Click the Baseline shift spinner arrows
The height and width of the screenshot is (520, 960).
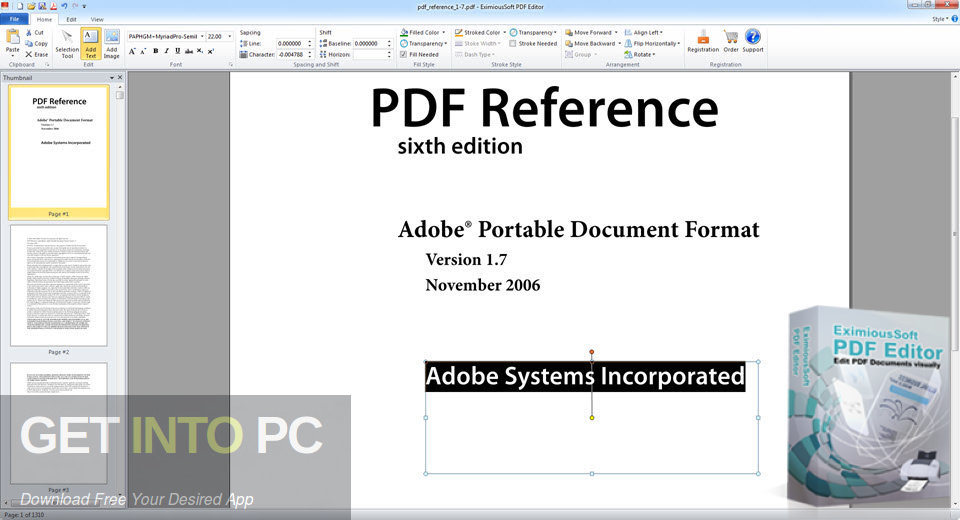pos(389,43)
